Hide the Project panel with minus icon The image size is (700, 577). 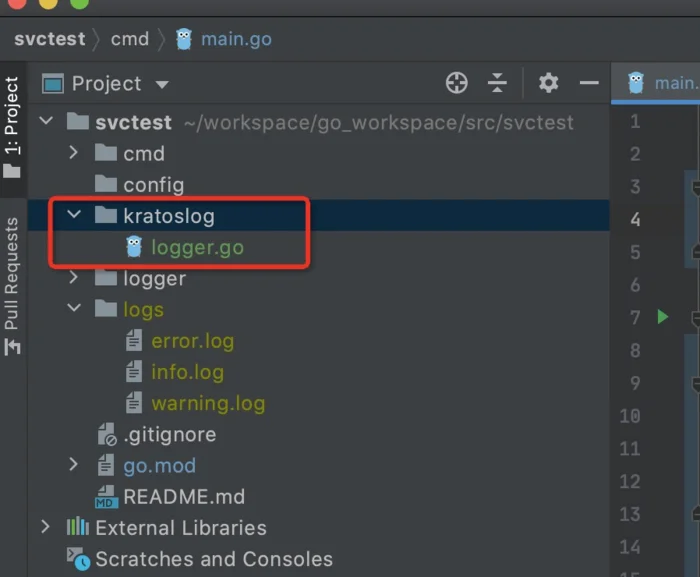[589, 83]
